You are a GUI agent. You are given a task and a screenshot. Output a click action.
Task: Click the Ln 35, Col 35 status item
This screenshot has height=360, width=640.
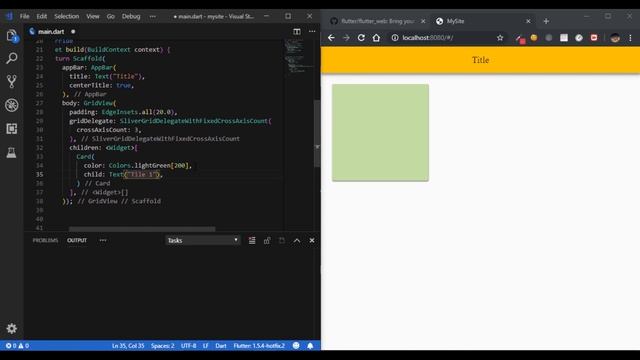click(x=128, y=346)
